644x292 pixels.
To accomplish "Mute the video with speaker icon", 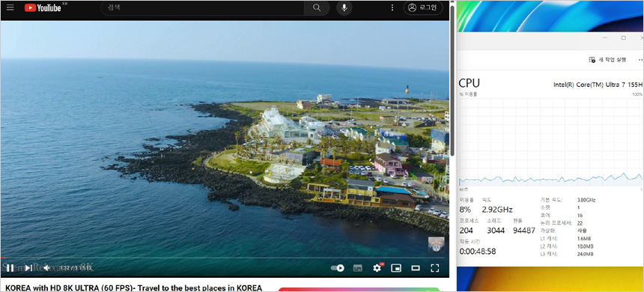I will 46,268.
